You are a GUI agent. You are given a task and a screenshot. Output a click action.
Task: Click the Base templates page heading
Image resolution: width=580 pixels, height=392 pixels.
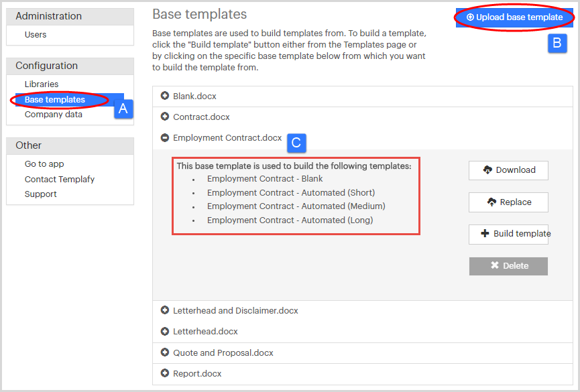[199, 15]
